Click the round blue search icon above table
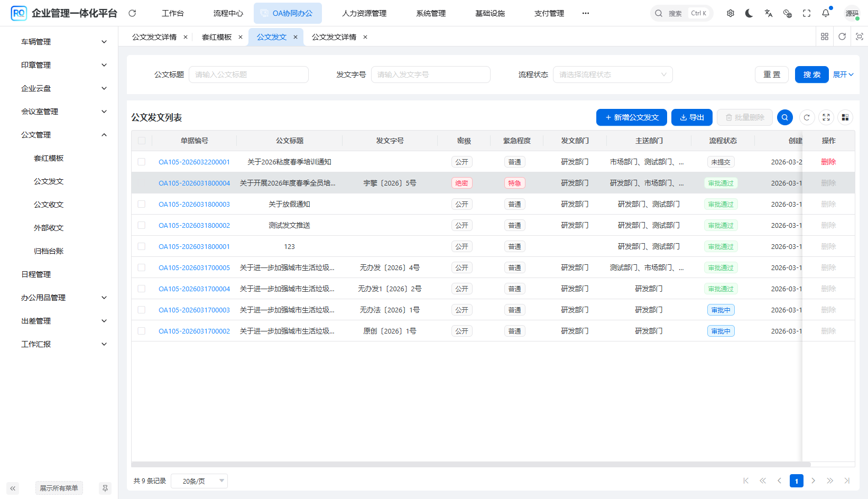 coord(784,117)
